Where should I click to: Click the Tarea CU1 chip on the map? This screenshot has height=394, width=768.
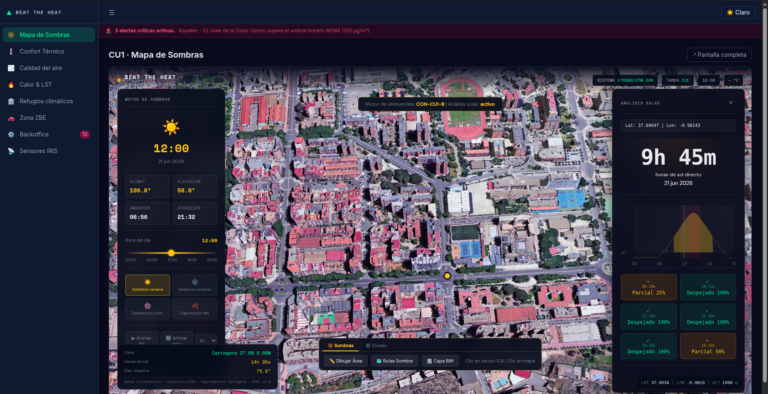(x=678, y=80)
